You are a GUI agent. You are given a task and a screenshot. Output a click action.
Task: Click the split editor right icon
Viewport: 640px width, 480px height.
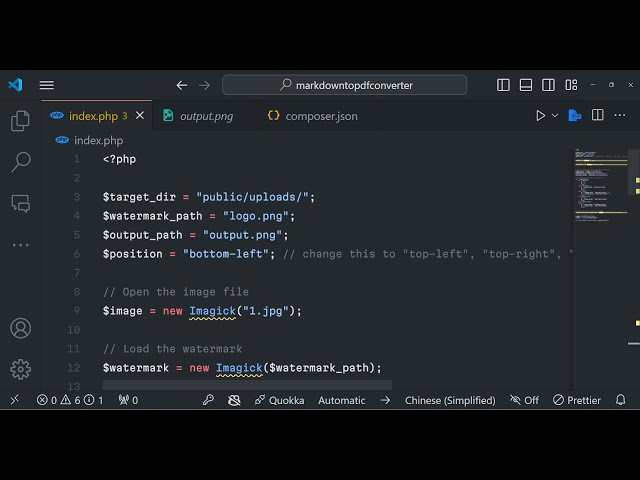click(x=597, y=116)
